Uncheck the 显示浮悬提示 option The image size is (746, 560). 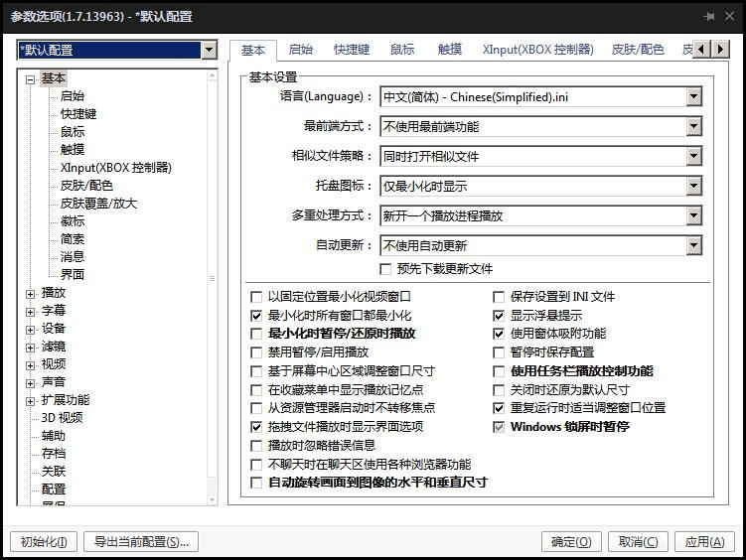(x=500, y=315)
